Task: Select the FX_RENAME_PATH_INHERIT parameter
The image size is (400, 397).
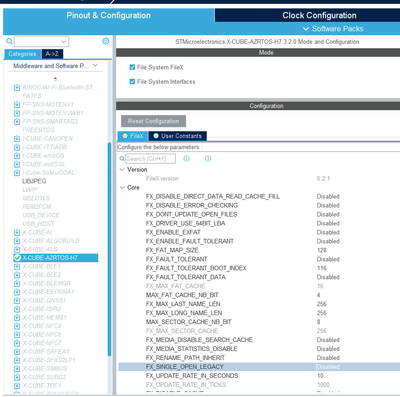Action: tap(185, 358)
